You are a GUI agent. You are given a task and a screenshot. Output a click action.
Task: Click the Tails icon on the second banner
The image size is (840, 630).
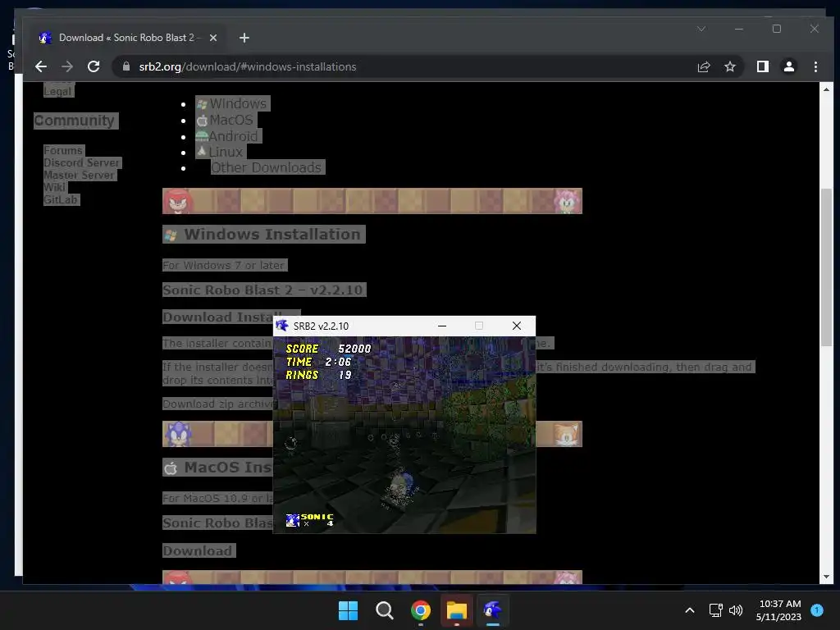pyautogui.click(x=567, y=434)
